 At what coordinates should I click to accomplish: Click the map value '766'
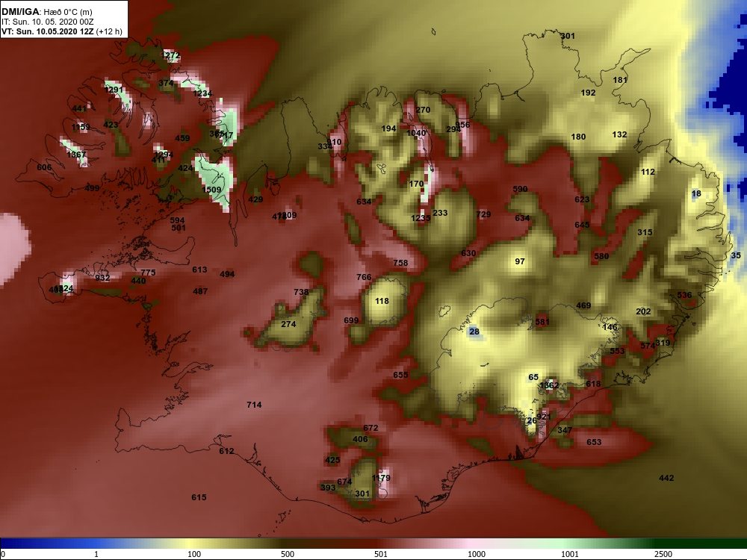pos(364,277)
